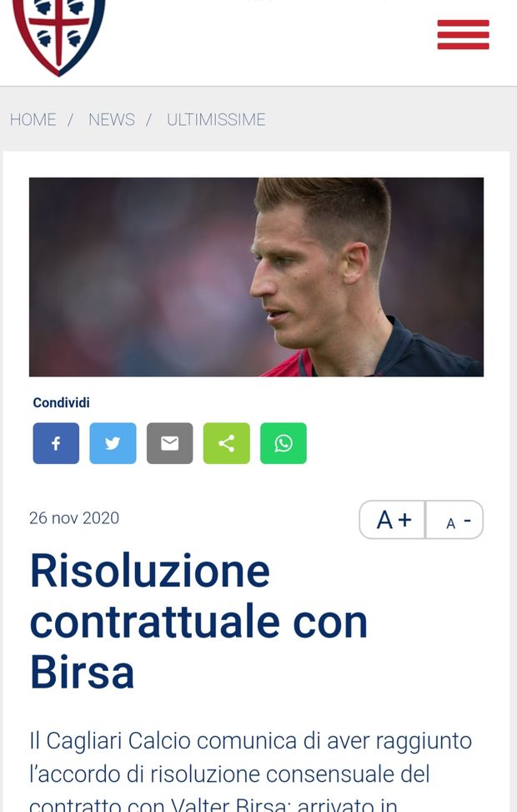Click the 'Condividi' label
Viewport: 517px width, 812px height.
pyautogui.click(x=61, y=402)
